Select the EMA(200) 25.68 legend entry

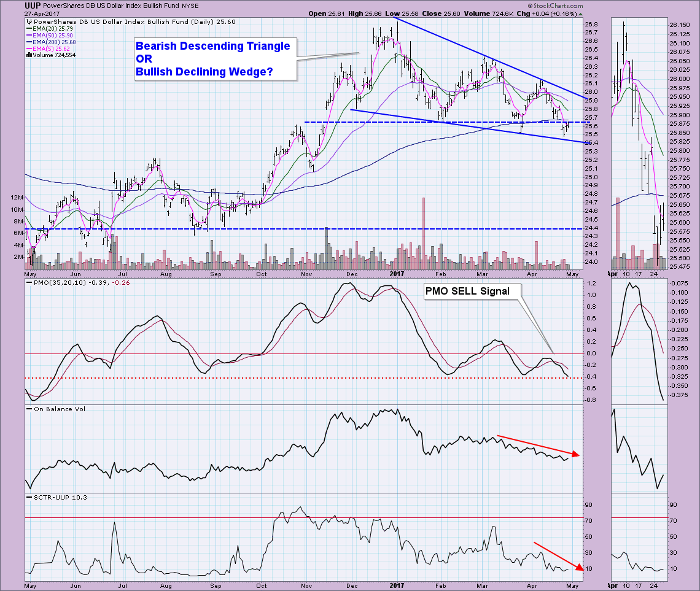(x=52, y=41)
